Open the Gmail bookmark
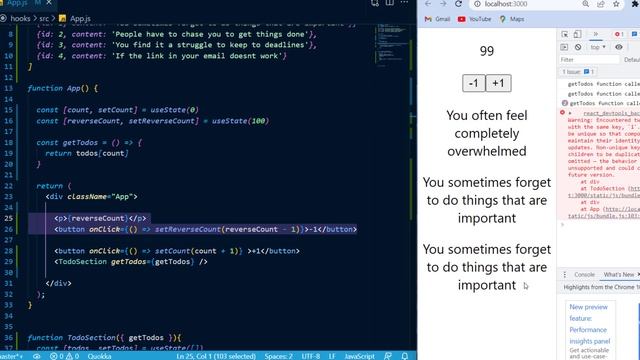Screen dimensions: 640x360 pos(437,19)
